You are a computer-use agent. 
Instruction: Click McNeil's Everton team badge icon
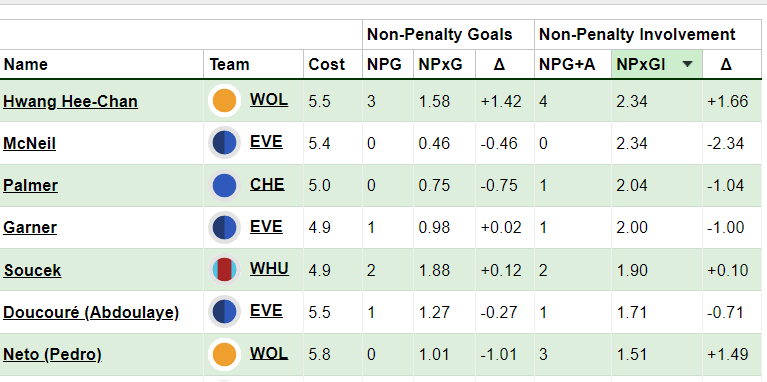[225, 143]
